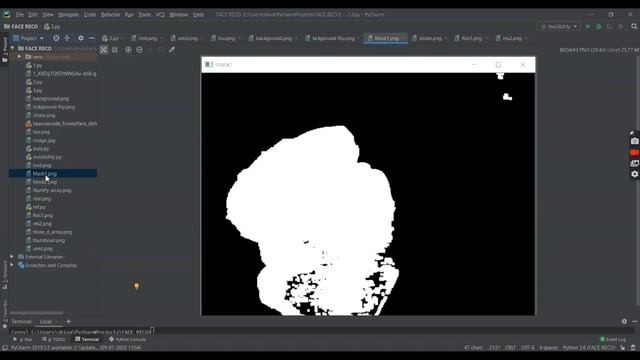640x360 pixels.
Task: Open the View menu
Action: point(48,15)
